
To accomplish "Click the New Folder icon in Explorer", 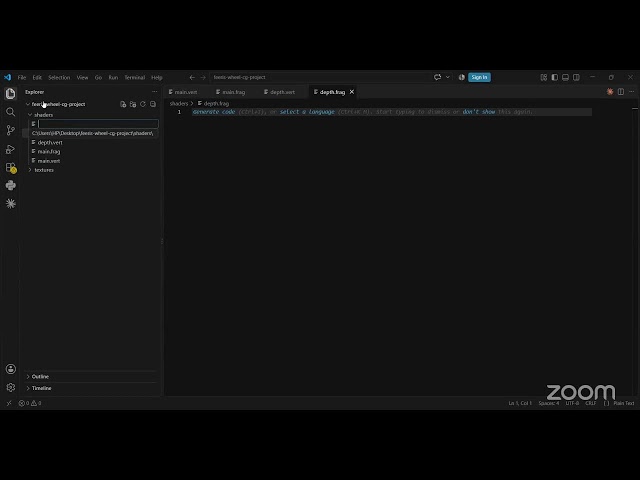I will coord(133,104).
